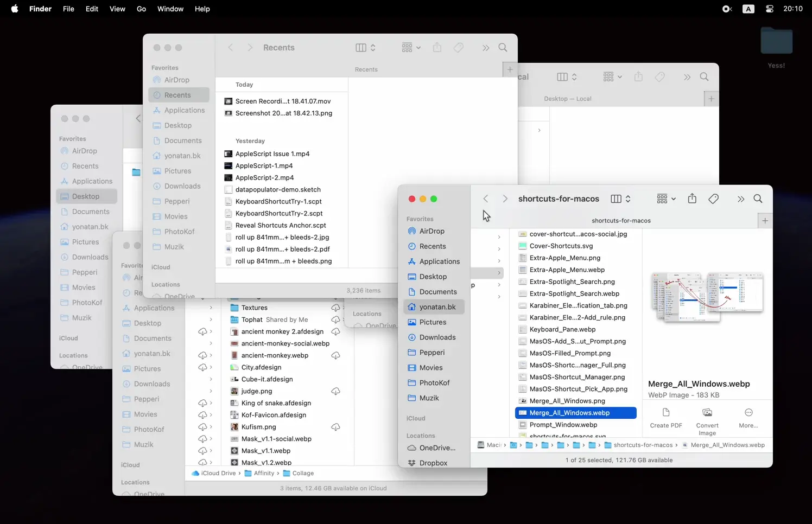
Task: Select Merge_All_Windows.png in the file list
Action: pyautogui.click(x=568, y=401)
